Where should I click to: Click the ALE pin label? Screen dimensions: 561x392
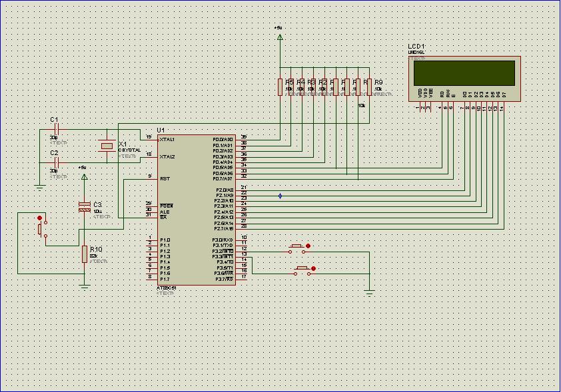(165, 212)
